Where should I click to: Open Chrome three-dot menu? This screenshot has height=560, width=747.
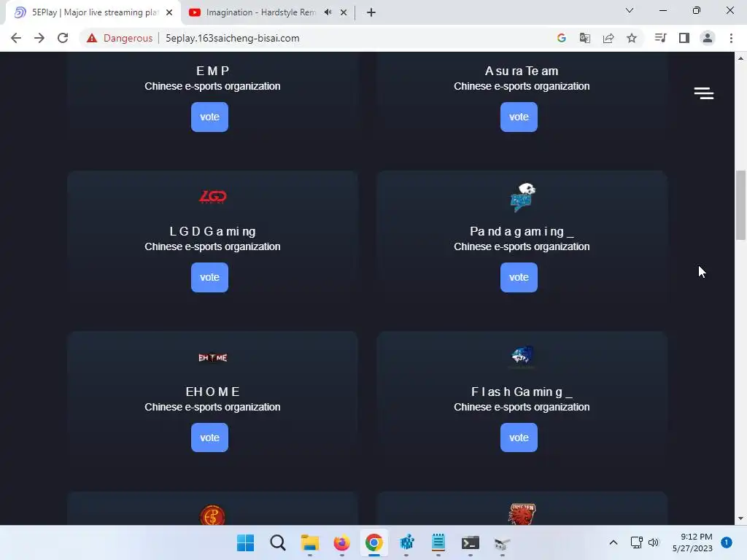coord(731,38)
